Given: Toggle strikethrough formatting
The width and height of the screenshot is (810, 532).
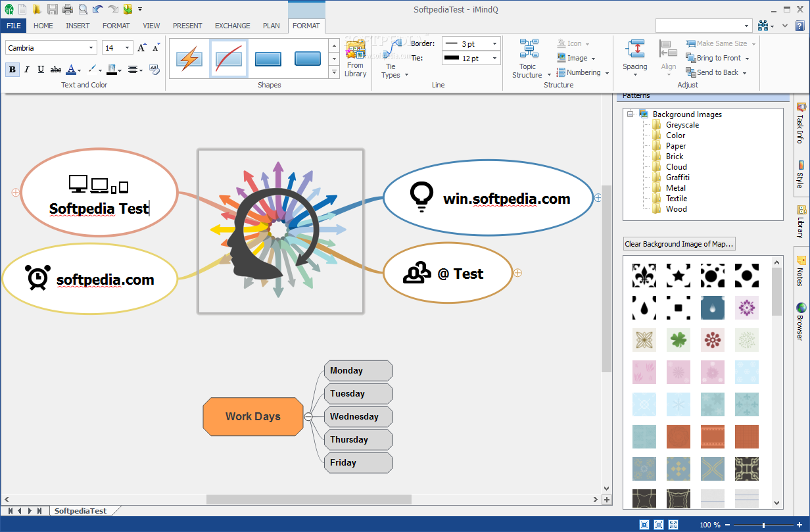Looking at the screenshot, I should (x=56, y=69).
